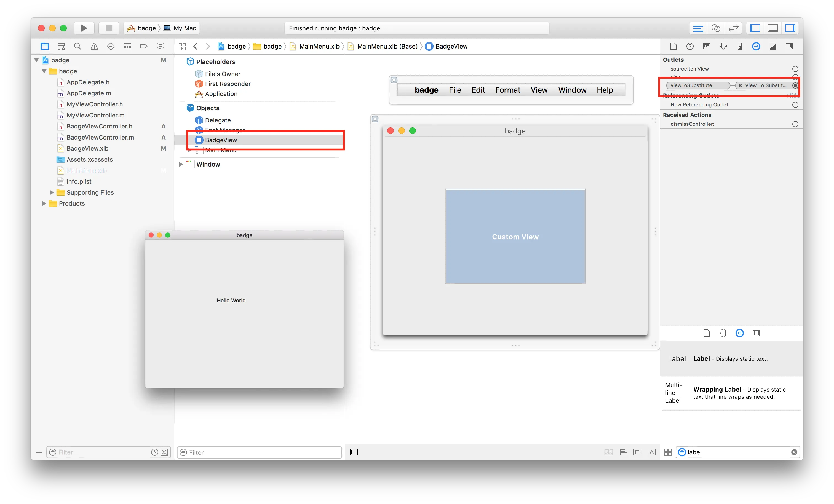Open the Issue navigator warning icon
The height and width of the screenshot is (504, 834).
pyautogui.click(x=94, y=46)
